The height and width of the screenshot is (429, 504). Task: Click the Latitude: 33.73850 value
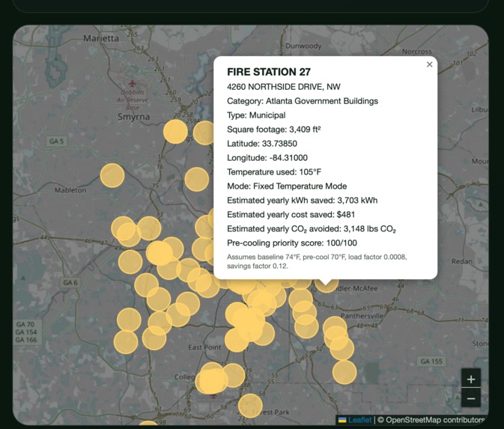[261, 143]
